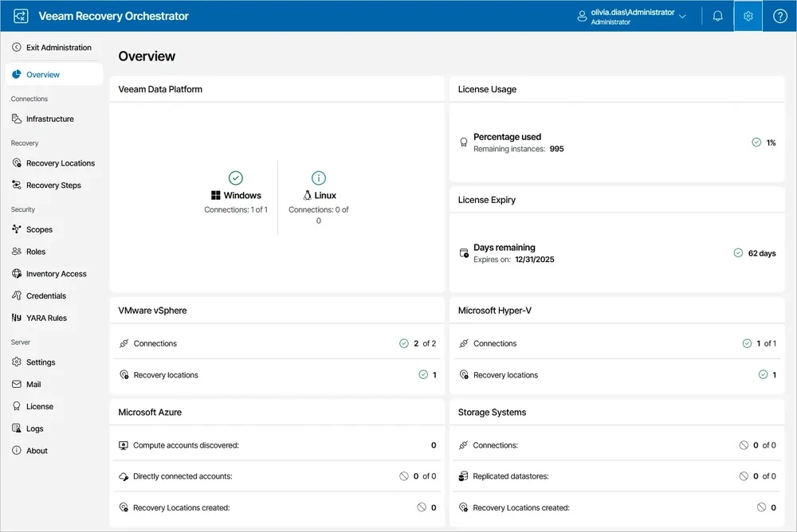
Task: Click the user avatar icon in header
Action: [x=582, y=16]
